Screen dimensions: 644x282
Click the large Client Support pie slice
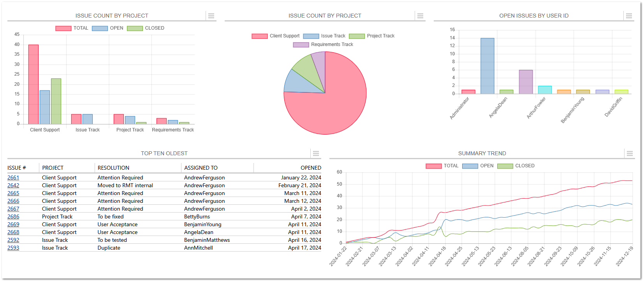click(335, 105)
